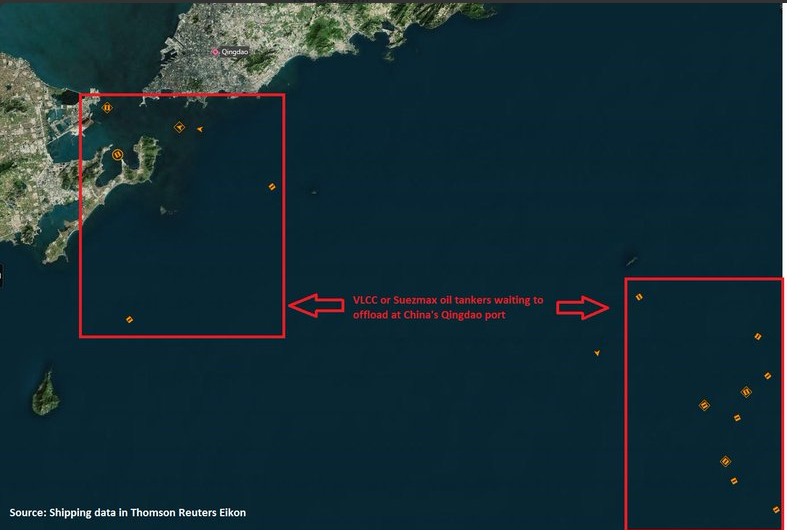Select the easternmost diamond vessel marker in the eastern cluster
This screenshot has width=787, height=530.
[746, 392]
